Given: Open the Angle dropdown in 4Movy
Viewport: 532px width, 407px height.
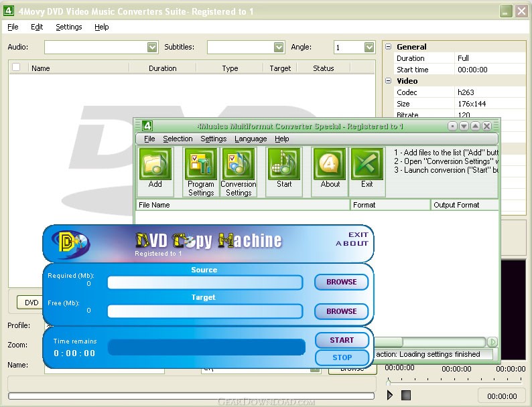Looking at the screenshot, I should (x=369, y=47).
